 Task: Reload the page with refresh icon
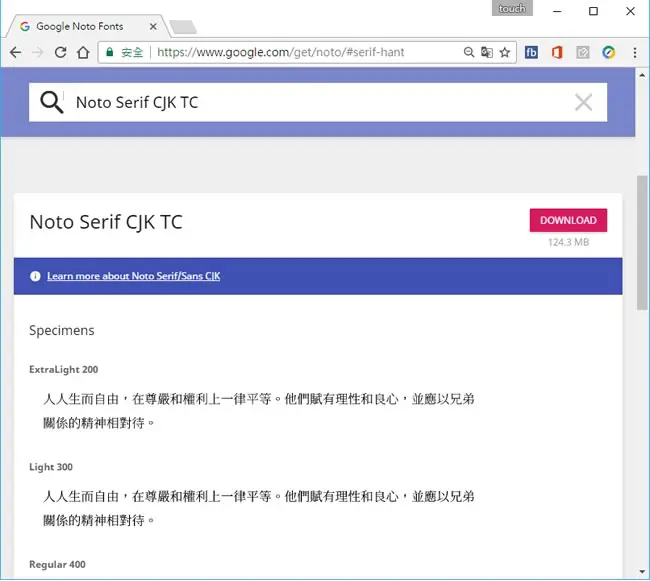pos(61,52)
